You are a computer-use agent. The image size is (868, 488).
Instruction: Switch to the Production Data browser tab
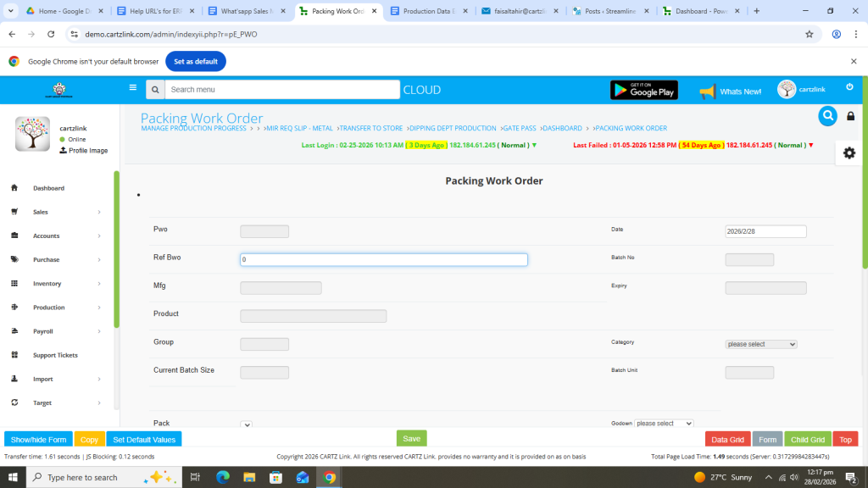coord(427,11)
